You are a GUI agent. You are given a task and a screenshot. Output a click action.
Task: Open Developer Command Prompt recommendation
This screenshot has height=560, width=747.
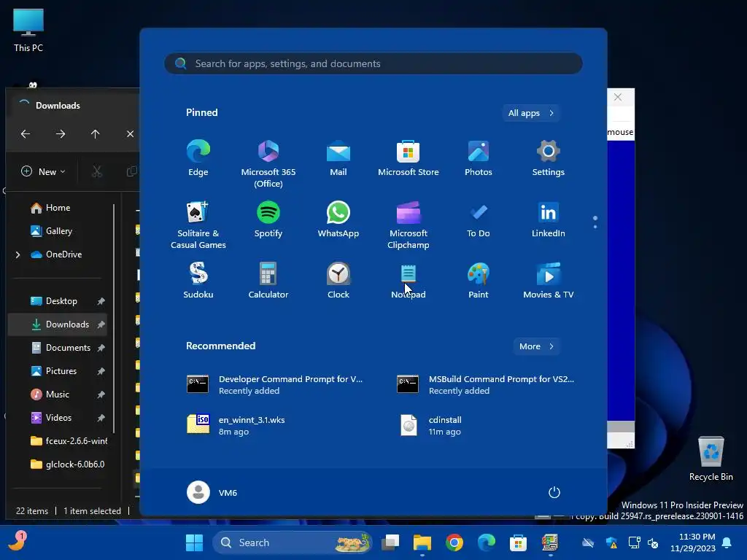point(275,385)
